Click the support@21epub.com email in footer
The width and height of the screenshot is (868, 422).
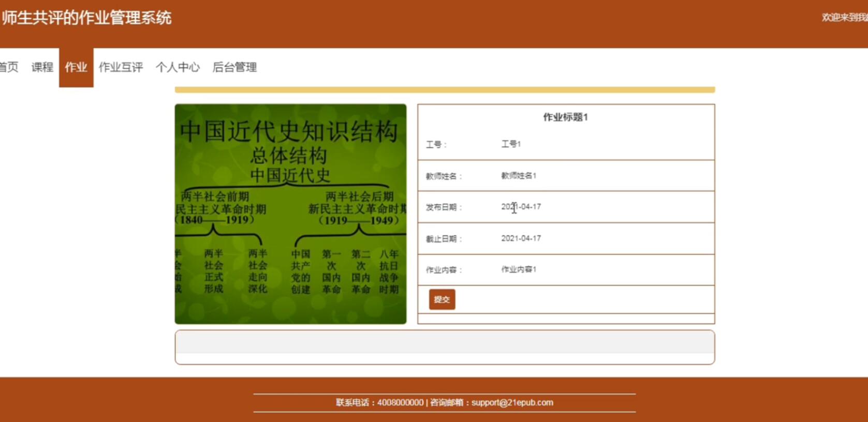(512, 403)
